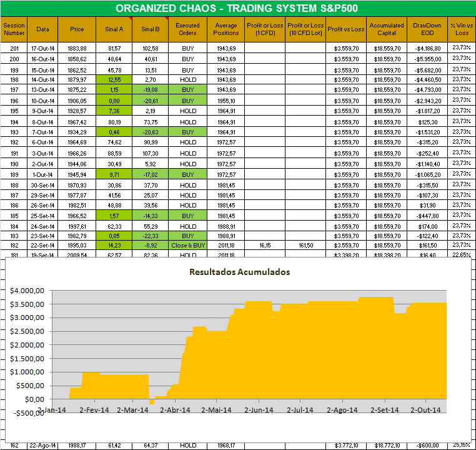This screenshot has height=450, width=476.
Task: Click Sinal A cell 81,57
Action: point(114,48)
